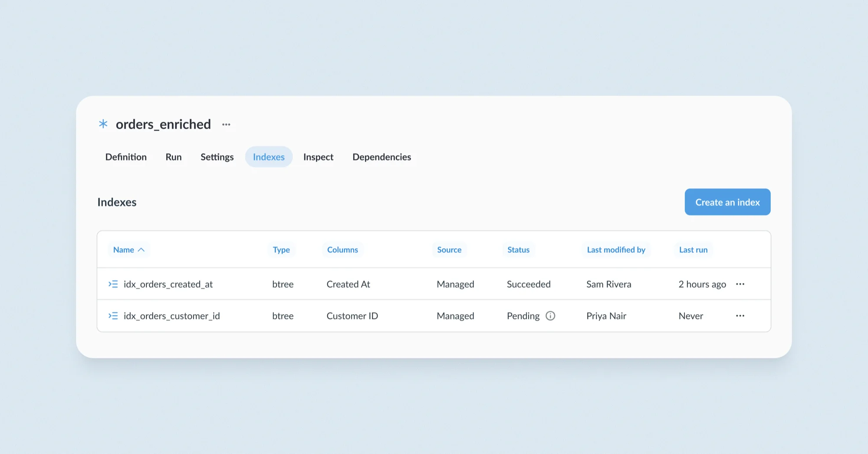Open the actions menu for idx_orders_created_at row

tap(740, 284)
